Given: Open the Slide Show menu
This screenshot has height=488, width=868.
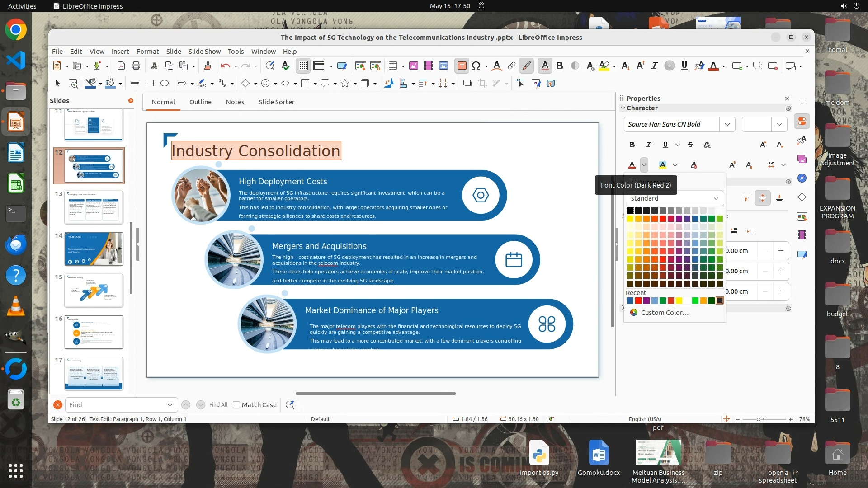Looking at the screenshot, I should pyautogui.click(x=204, y=52).
